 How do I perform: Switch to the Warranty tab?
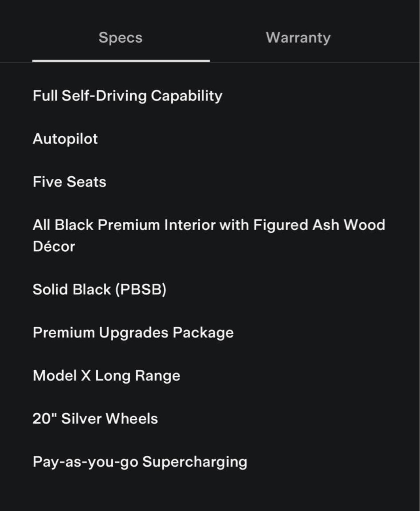coord(298,38)
